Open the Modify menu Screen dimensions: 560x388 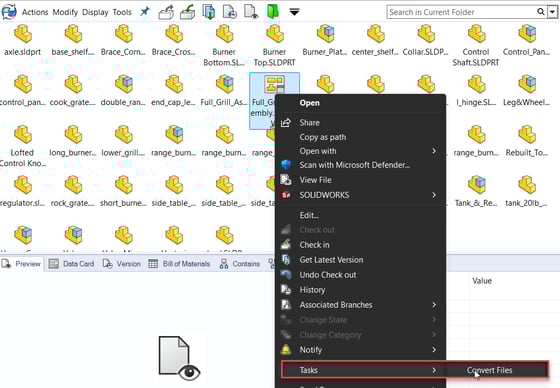point(65,12)
